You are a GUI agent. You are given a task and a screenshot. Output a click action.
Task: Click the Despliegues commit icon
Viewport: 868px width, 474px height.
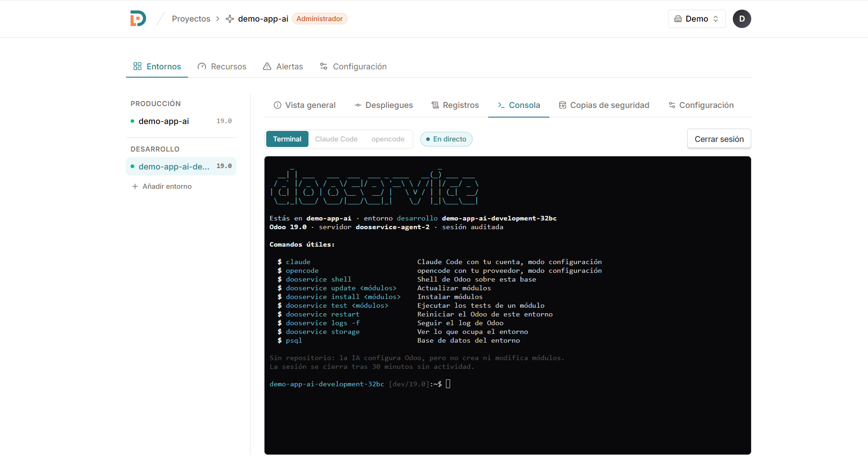click(358, 105)
